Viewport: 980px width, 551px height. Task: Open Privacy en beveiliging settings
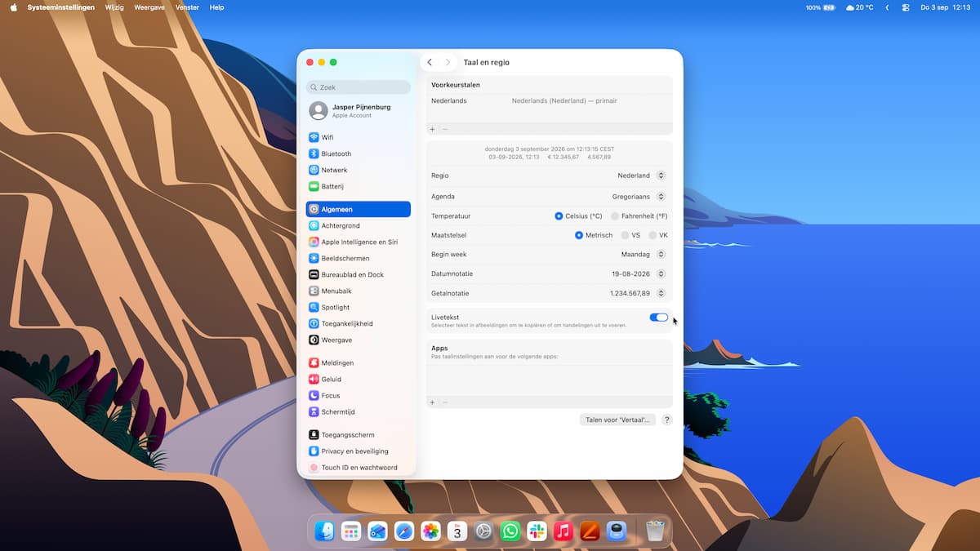click(x=358, y=451)
